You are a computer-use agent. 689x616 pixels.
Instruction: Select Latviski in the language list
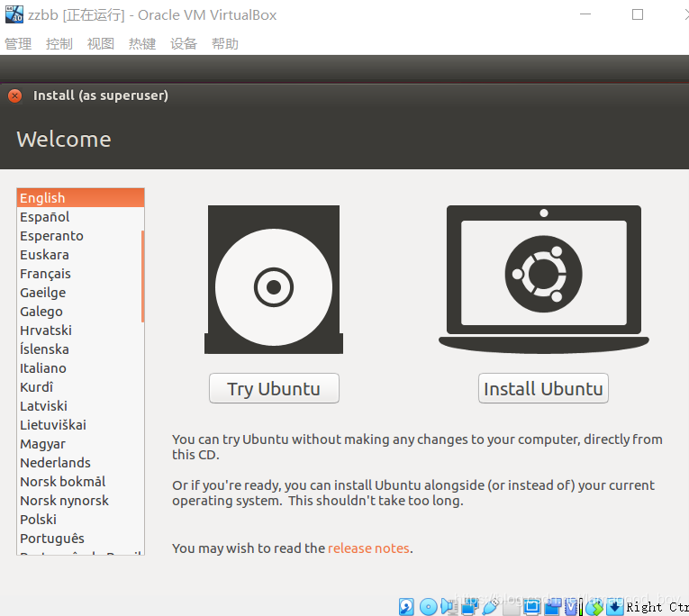[80, 405]
